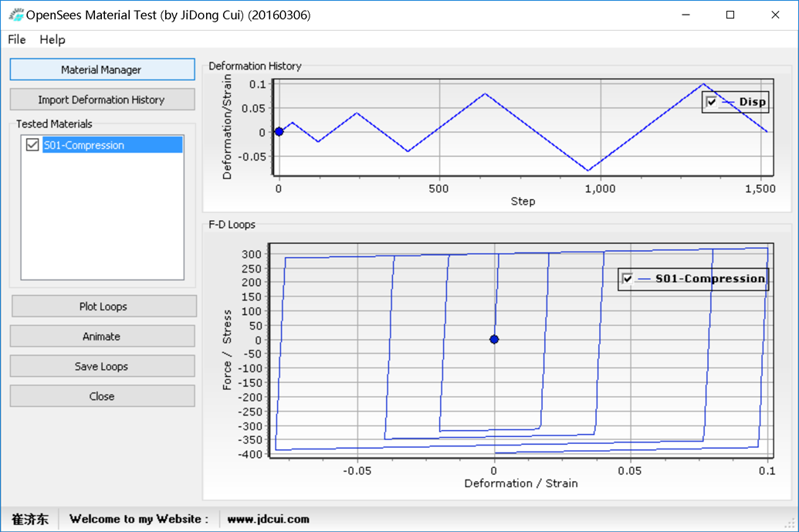Click the Close button in left panel
Screen dimensions: 799x532
coord(102,396)
